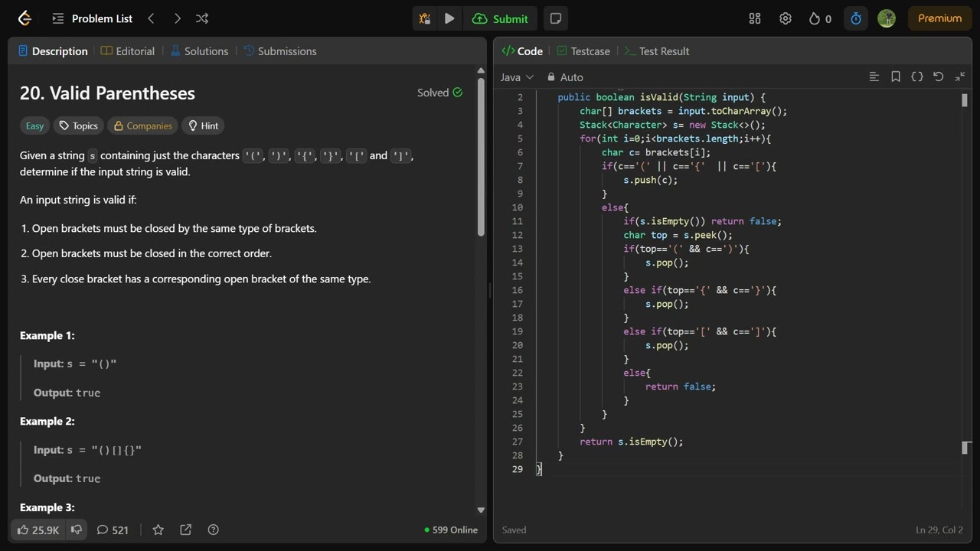Start the timer clock icon
Screen dimensions: 980x551
[x=856, y=18]
